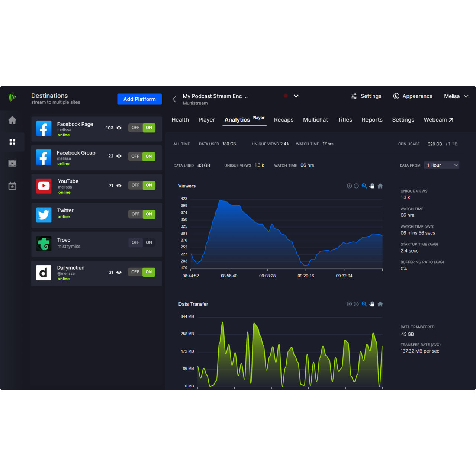This screenshot has width=476, height=476.
Task: Switch to the Health tab
Action: point(180,120)
